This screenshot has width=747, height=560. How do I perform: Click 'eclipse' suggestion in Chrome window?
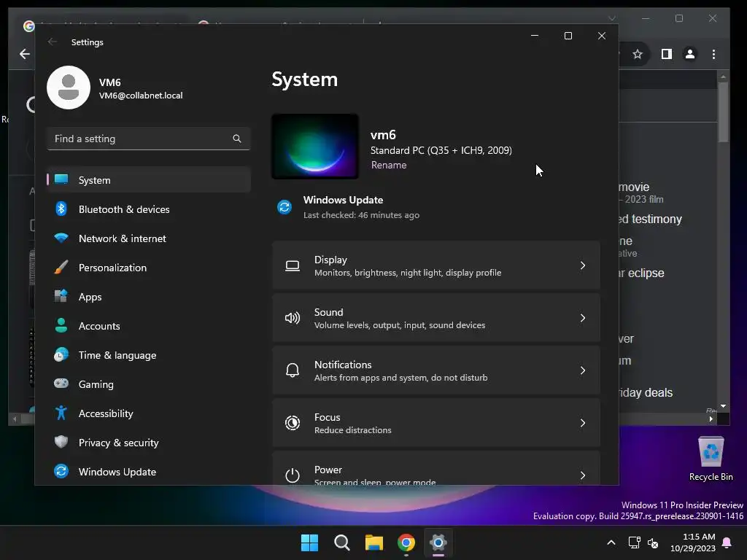pos(646,273)
